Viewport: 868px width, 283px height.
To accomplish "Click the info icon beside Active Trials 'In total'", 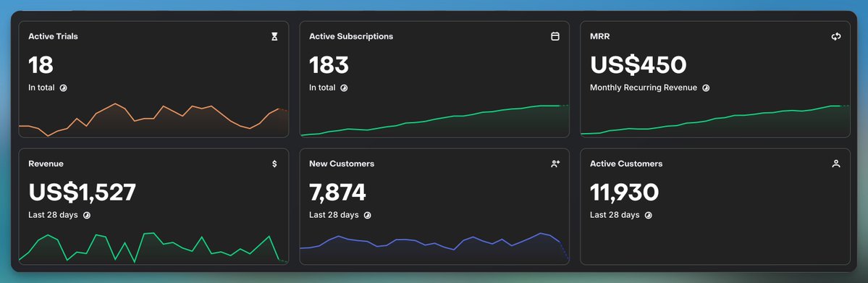I will click(63, 88).
